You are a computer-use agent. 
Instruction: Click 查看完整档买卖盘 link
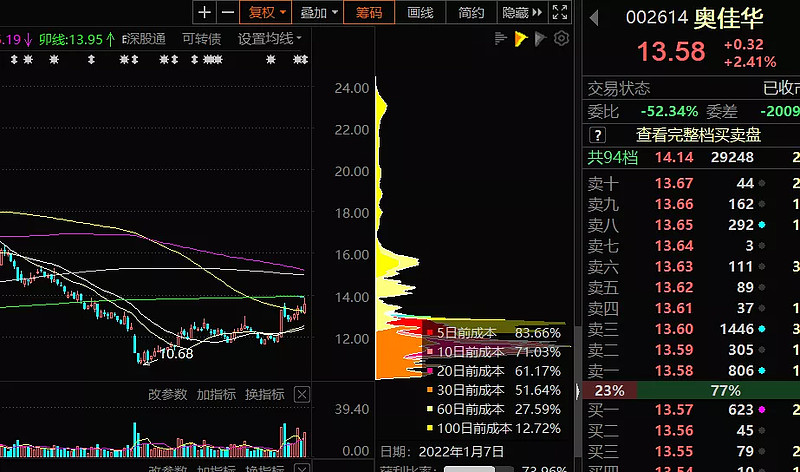[698, 135]
